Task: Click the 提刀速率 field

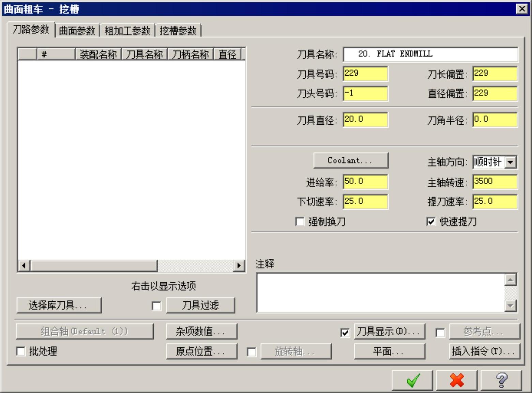Action: coord(495,202)
